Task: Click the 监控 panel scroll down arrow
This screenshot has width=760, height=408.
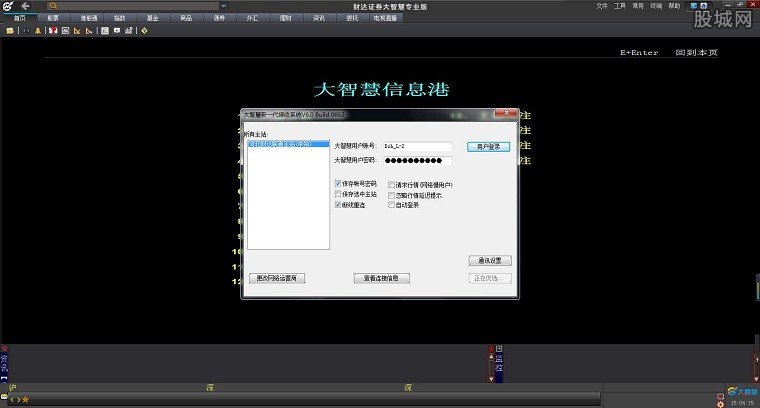Action: [491, 379]
